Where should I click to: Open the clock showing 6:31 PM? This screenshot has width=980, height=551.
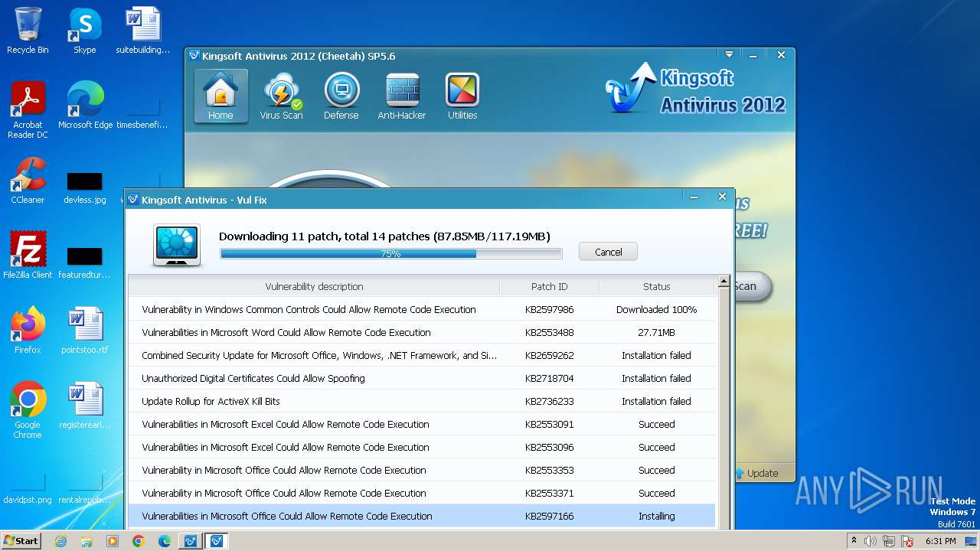[x=941, y=540]
